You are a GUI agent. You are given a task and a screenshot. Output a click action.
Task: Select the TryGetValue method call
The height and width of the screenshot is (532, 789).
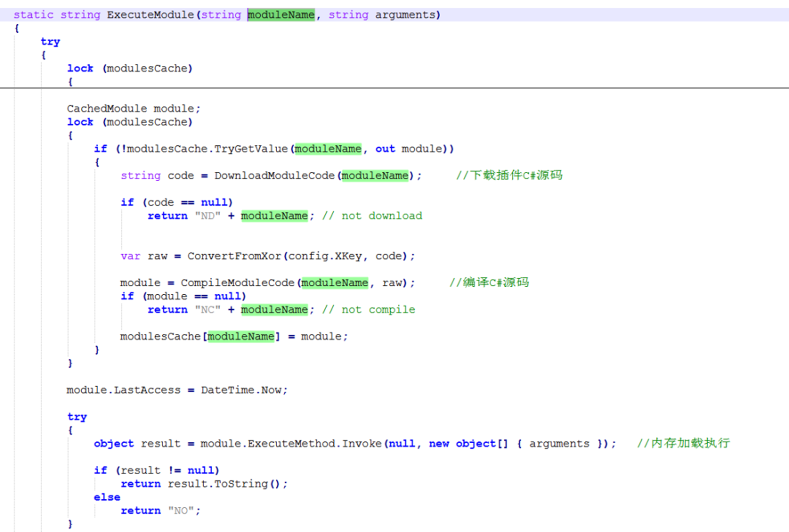251,149
